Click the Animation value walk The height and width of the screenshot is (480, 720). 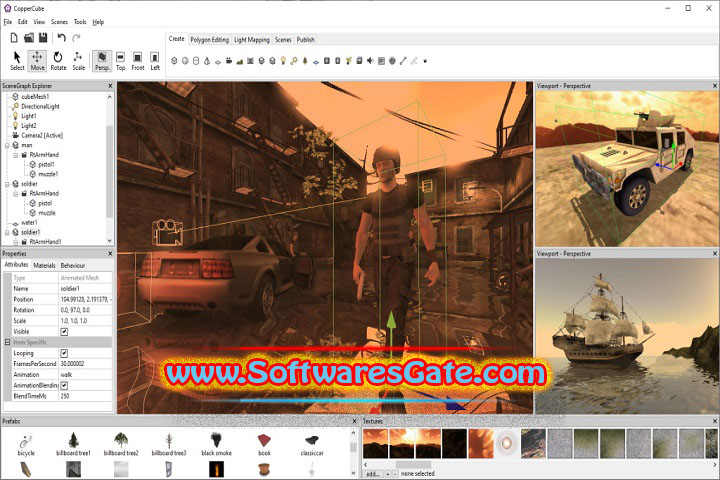pos(85,374)
